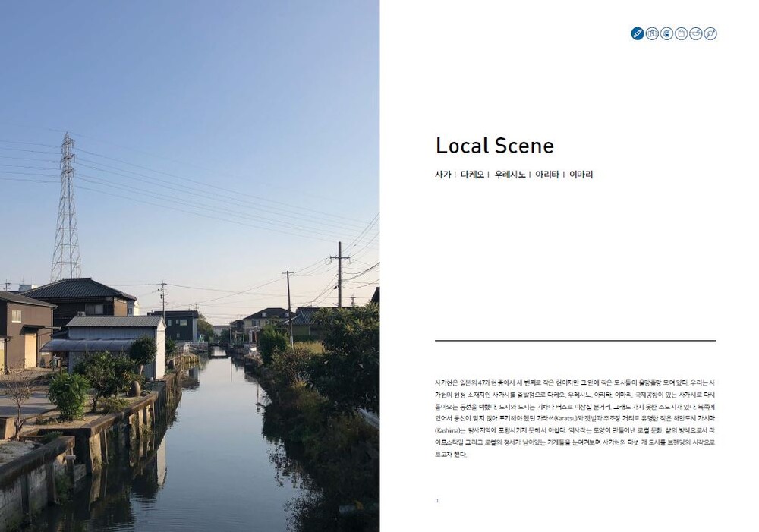Select the 아리타 city label
The height and width of the screenshot is (532, 759).
tap(547, 175)
